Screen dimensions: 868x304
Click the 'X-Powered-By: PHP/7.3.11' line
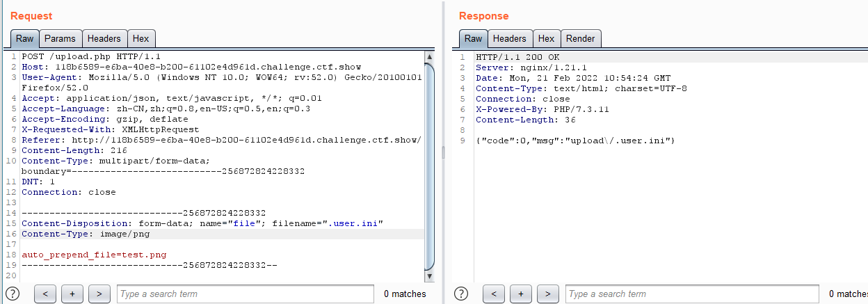(x=542, y=109)
